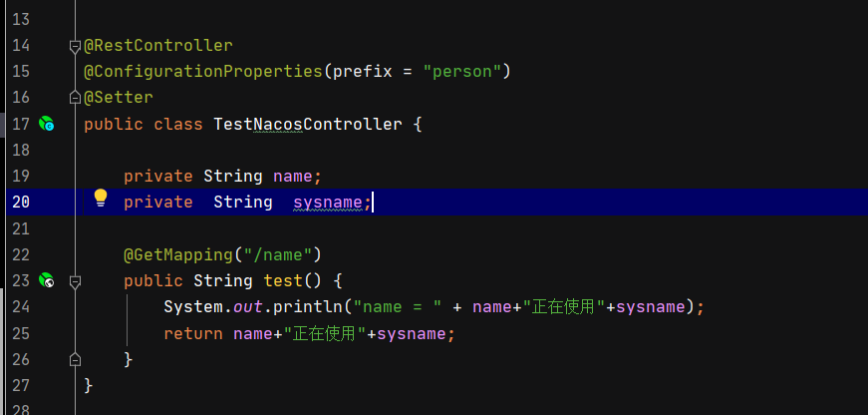Click the Spring bean gutter icon beside TestNacosController
This screenshot has width=868, height=415.
[x=46, y=125]
